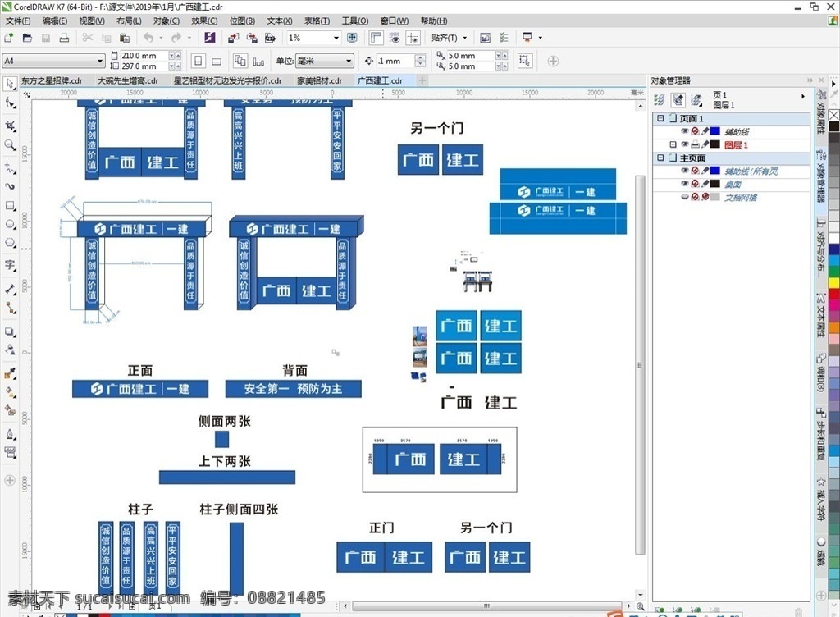The width and height of the screenshot is (840, 617).
Task: Select the Rectangle tool
Action: pyautogui.click(x=10, y=206)
